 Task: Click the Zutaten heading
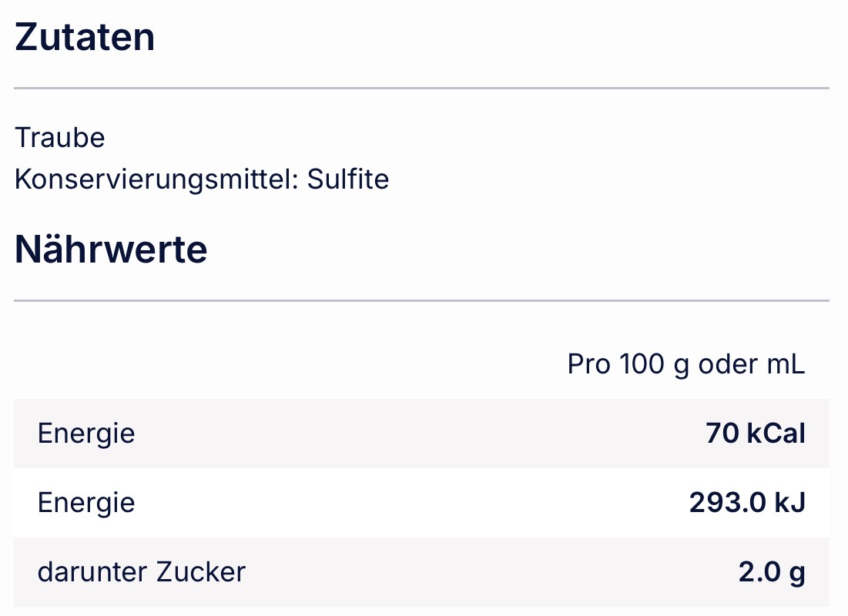85,37
